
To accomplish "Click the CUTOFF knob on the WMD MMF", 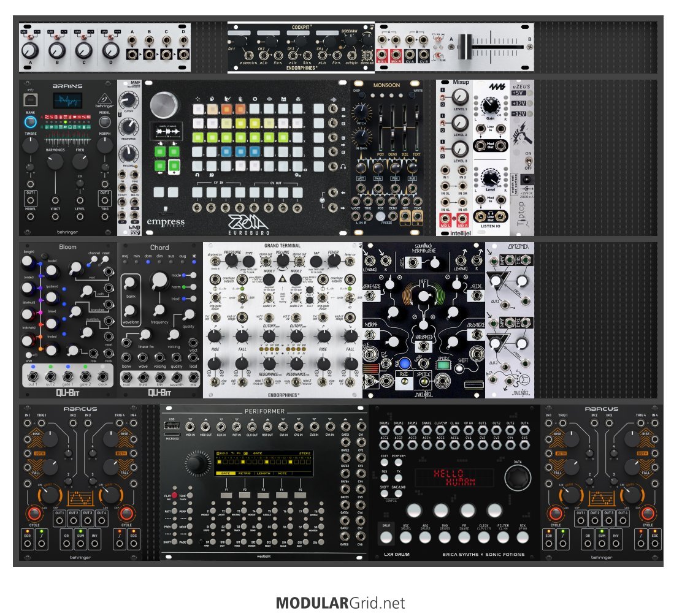I will point(128,101).
